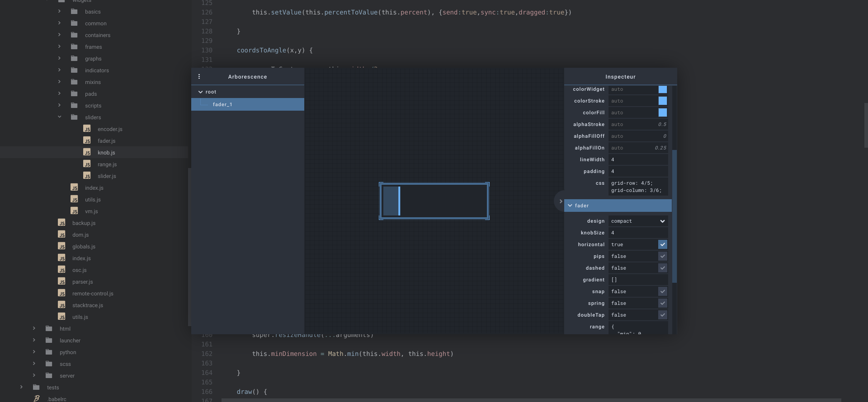The height and width of the screenshot is (402, 868).
Task: Toggle the horizontal checkbox
Action: [662, 244]
